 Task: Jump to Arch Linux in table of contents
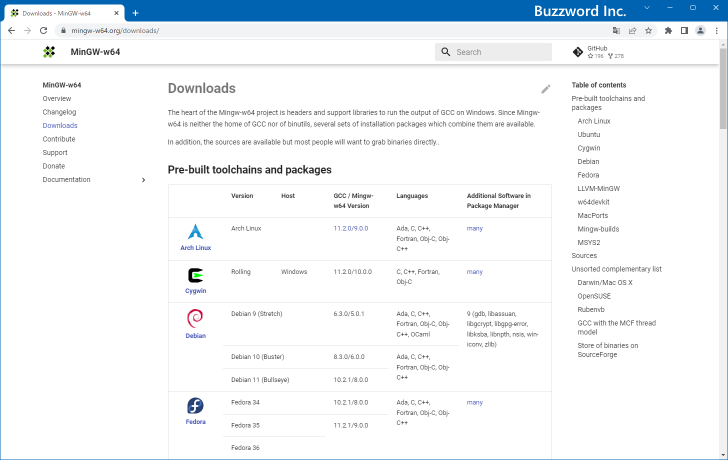coord(594,121)
